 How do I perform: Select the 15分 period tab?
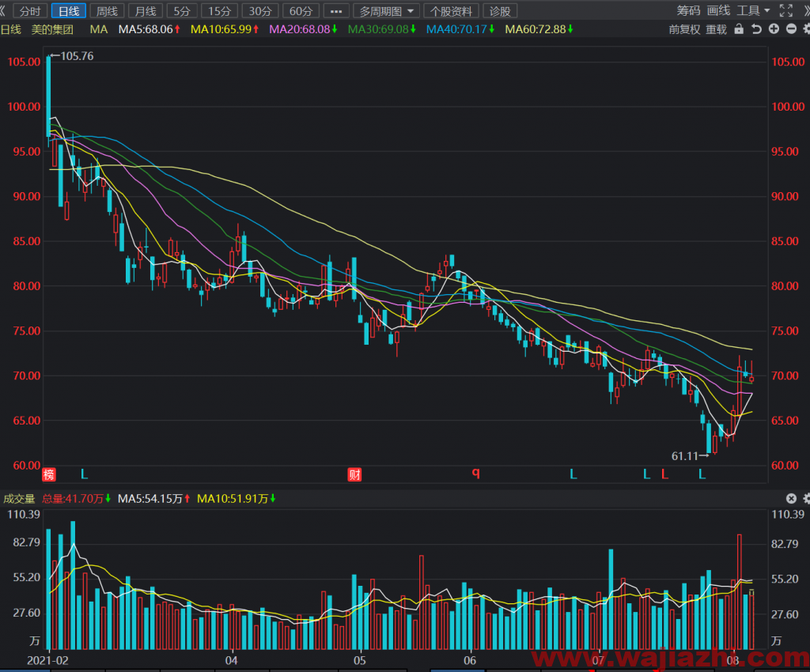(x=220, y=11)
